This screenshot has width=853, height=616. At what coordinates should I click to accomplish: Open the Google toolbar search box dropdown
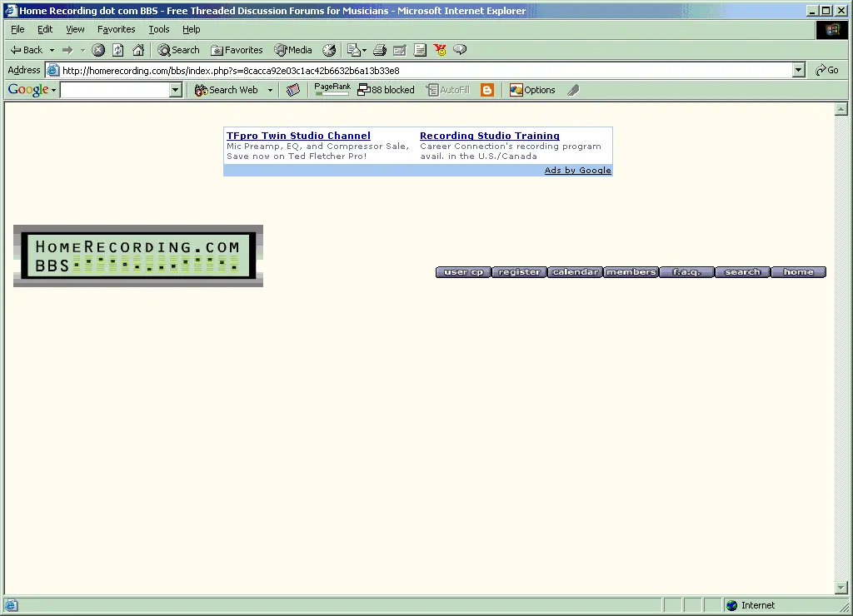pyautogui.click(x=175, y=90)
